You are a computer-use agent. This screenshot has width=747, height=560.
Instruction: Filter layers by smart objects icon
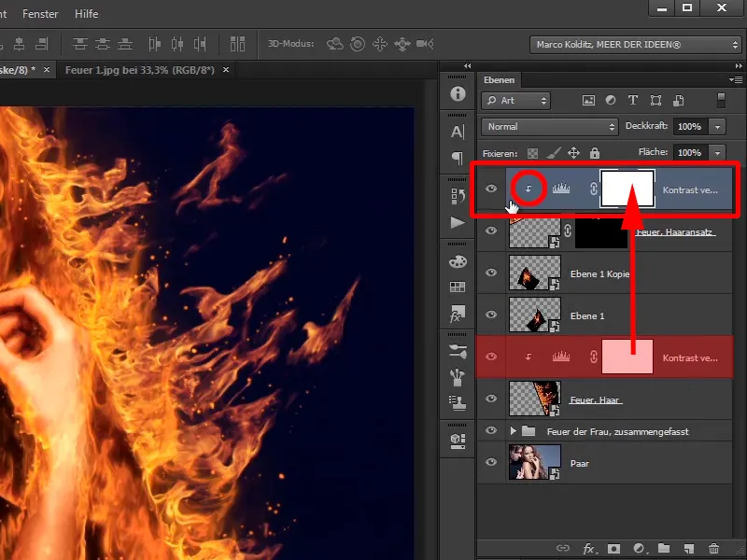[x=679, y=101]
